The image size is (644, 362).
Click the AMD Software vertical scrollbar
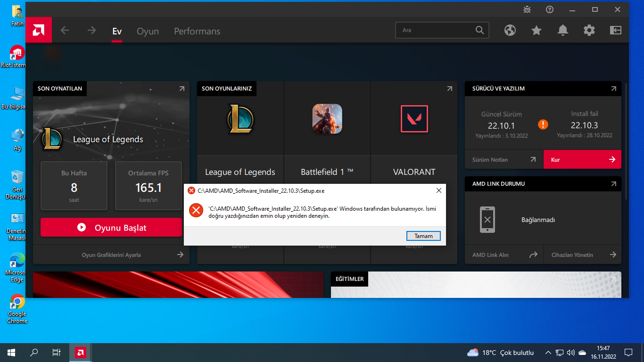tap(626, 141)
